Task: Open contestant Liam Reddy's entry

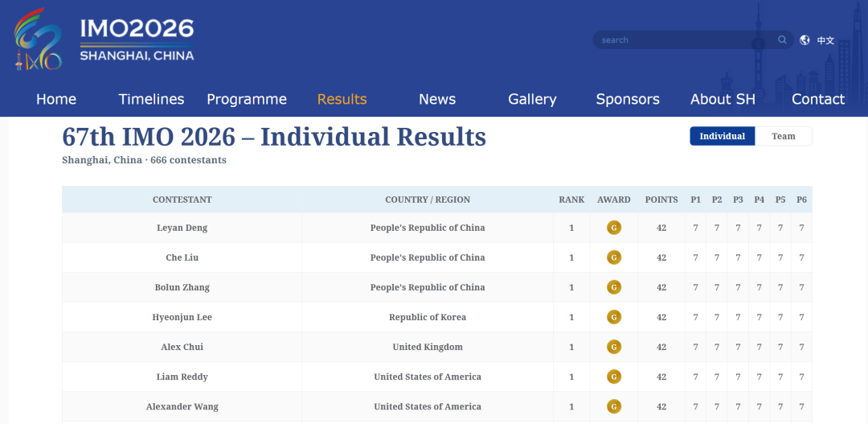Action: (182, 377)
